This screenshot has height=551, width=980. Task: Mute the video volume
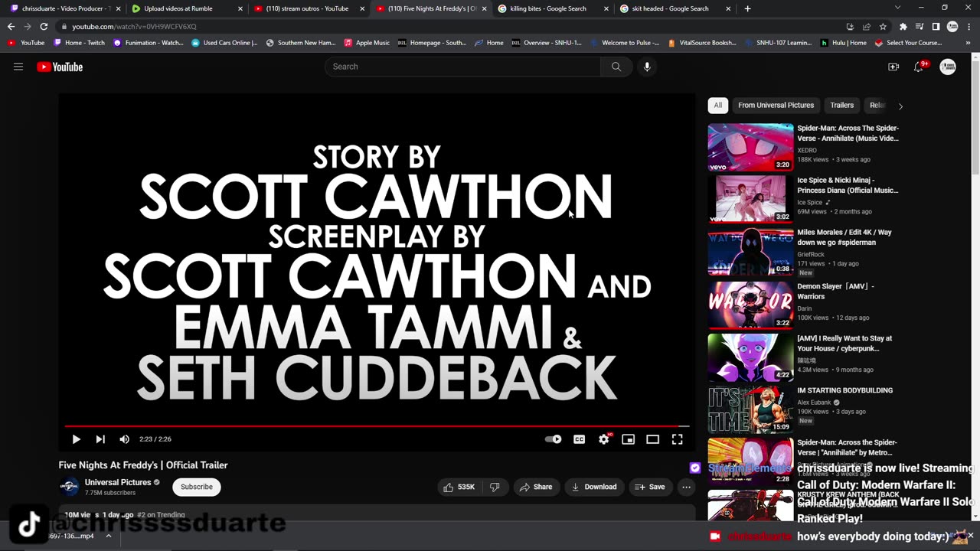pyautogui.click(x=125, y=439)
